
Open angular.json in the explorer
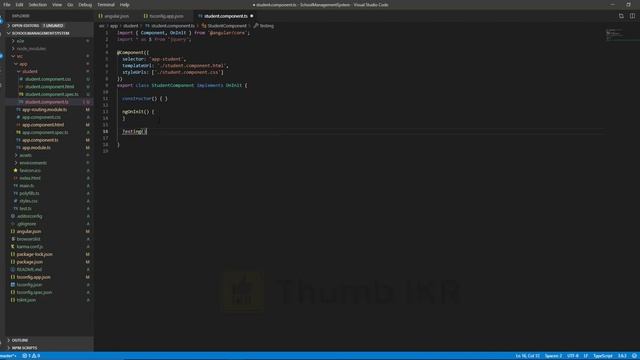pos(29,231)
